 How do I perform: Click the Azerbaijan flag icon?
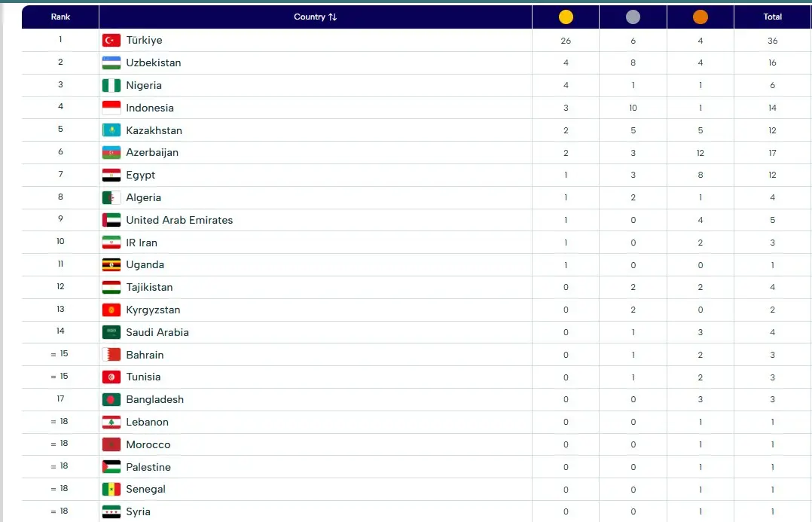(x=111, y=152)
